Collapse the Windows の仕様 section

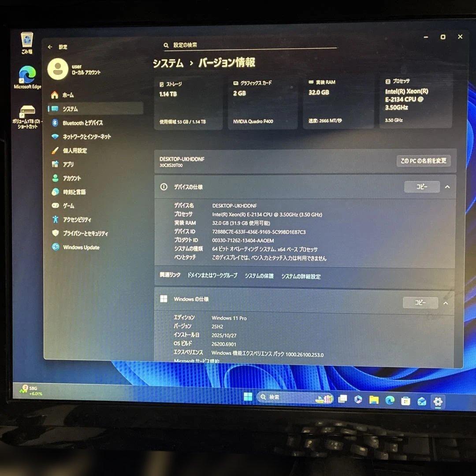(x=446, y=303)
